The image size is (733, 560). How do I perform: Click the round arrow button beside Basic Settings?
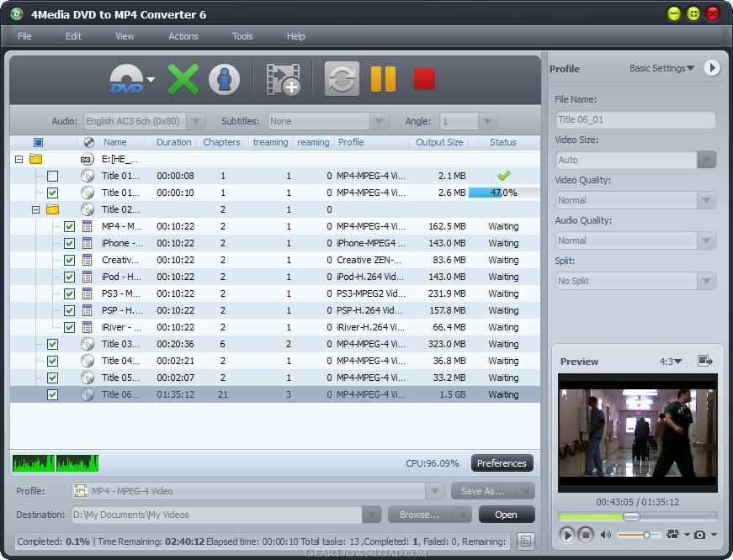pos(712,68)
